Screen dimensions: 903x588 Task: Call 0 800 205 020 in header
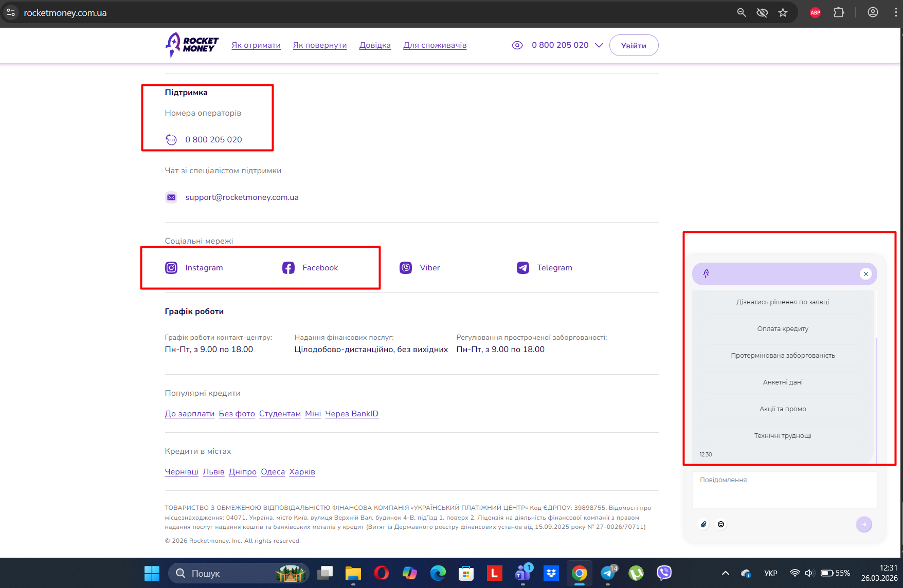coord(560,45)
